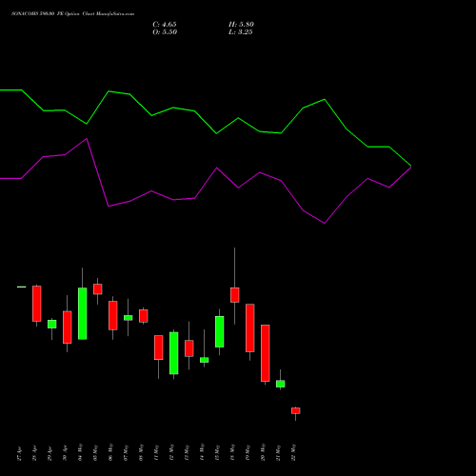
Task: Click the '08 May' date label
Action: pyautogui.click(x=142, y=452)
